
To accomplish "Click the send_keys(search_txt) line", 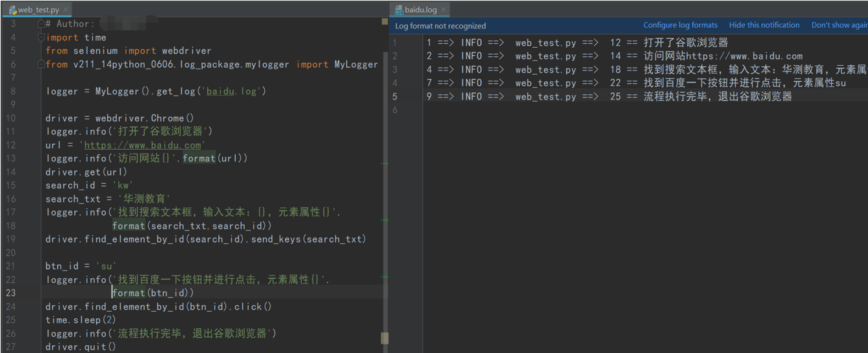I will pyautogui.click(x=206, y=239).
